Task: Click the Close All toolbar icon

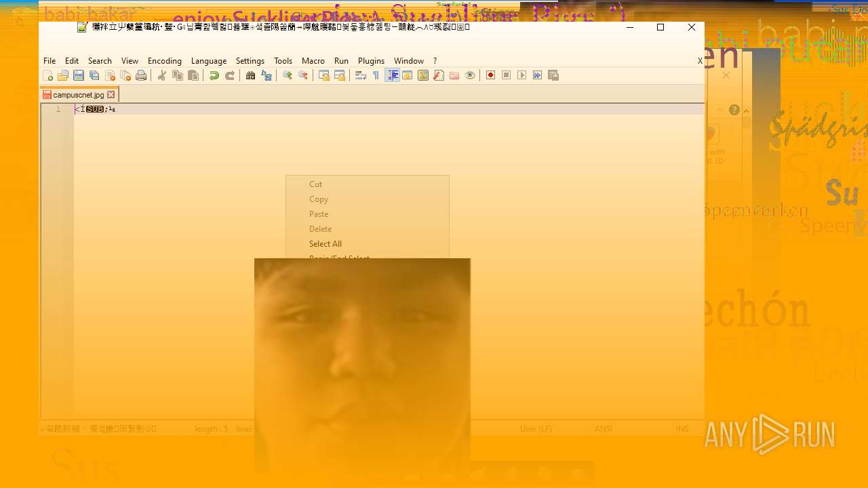Action: click(125, 75)
